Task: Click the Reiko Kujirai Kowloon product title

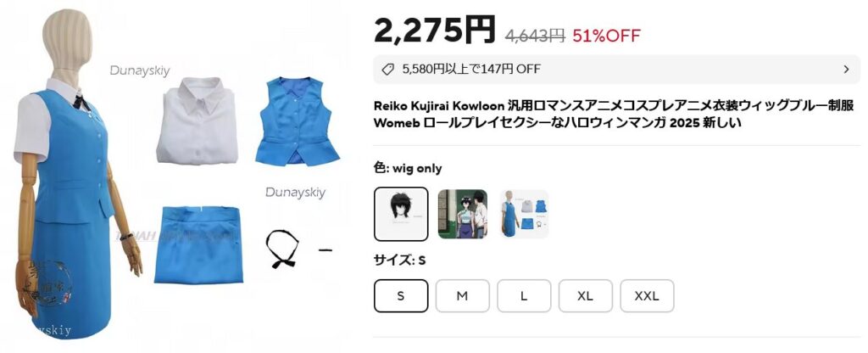Action: coord(614,115)
